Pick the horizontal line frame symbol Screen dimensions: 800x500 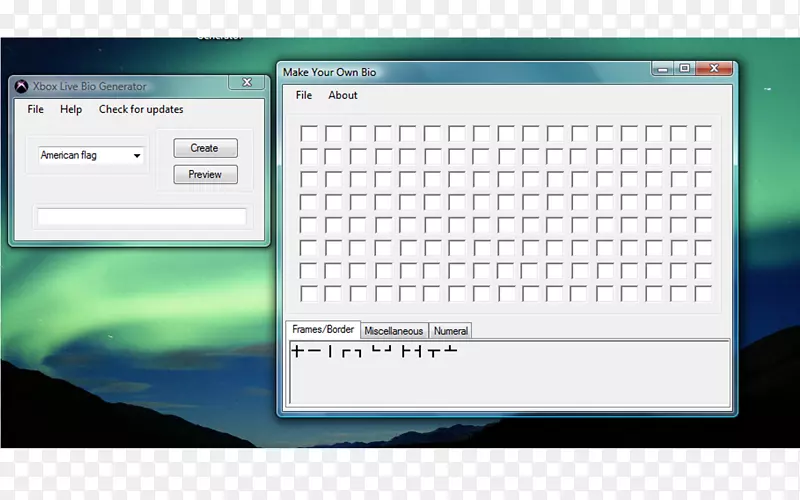(314, 351)
